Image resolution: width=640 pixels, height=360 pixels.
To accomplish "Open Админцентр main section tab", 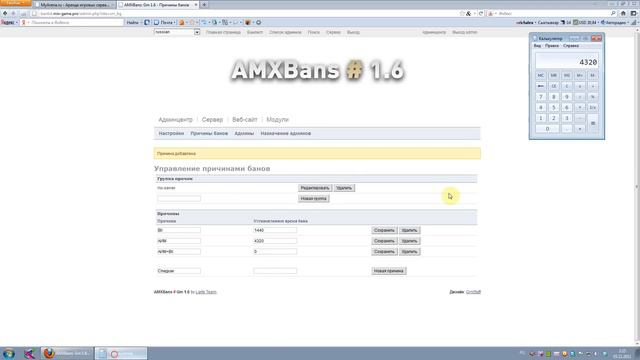I will click(x=175, y=120).
